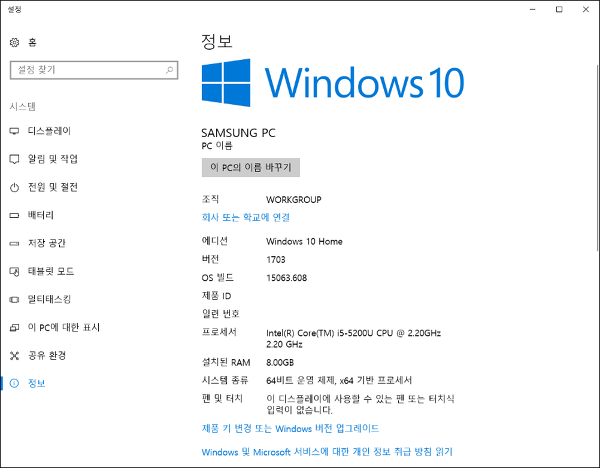The height and width of the screenshot is (468, 600).
Task: Open 회사 또는 학교에 연결 link
Action: pyautogui.click(x=246, y=217)
